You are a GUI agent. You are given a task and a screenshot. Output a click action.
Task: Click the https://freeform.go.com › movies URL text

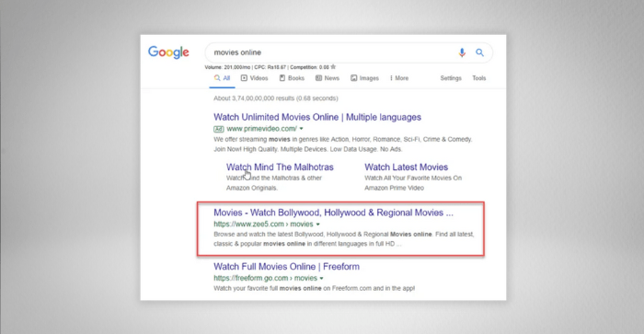pos(265,278)
